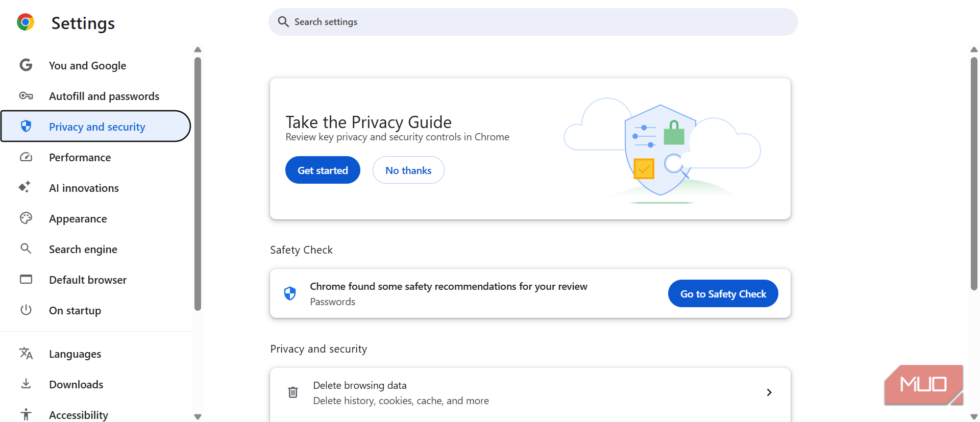Click the Chrome logo icon
Screen dimensions: 980x422
point(26,22)
